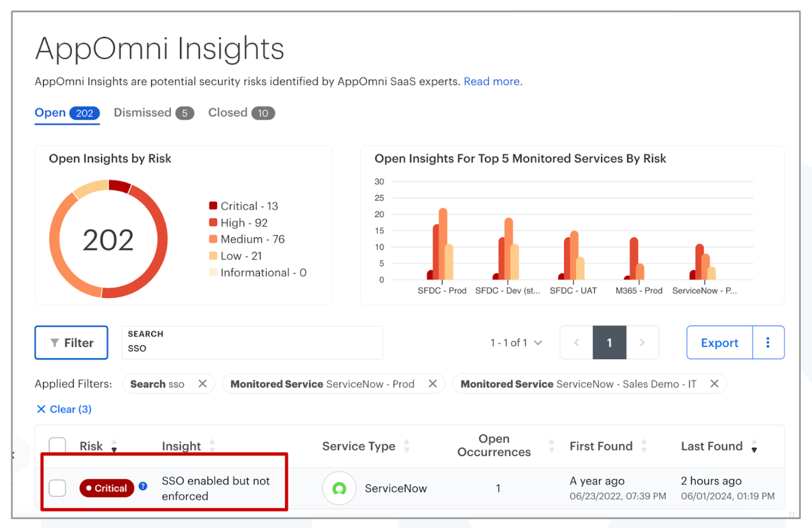Check the row checkbox for SSO insight
This screenshot has height=528, width=812.
57,488
